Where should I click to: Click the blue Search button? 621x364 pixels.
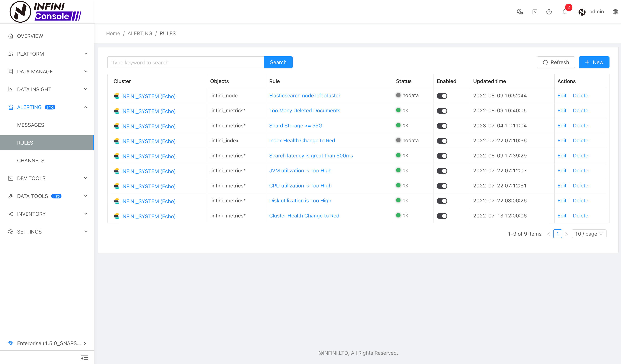pyautogui.click(x=278, y=62)
